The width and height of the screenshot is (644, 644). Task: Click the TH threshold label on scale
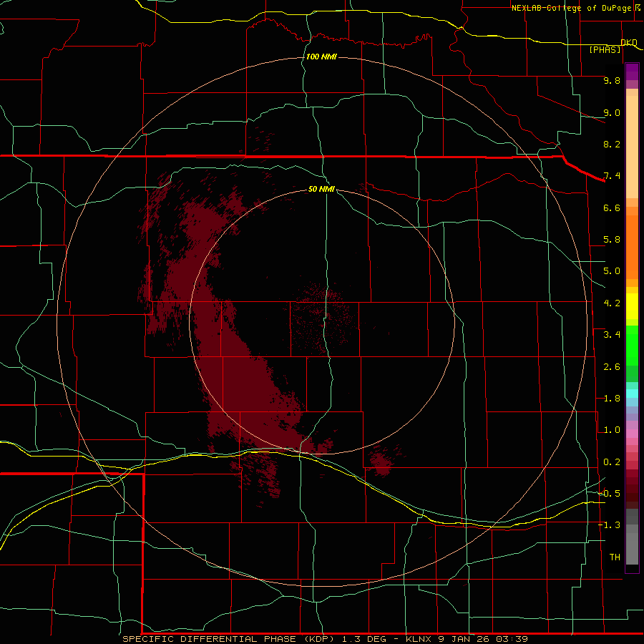coord(615,557)
